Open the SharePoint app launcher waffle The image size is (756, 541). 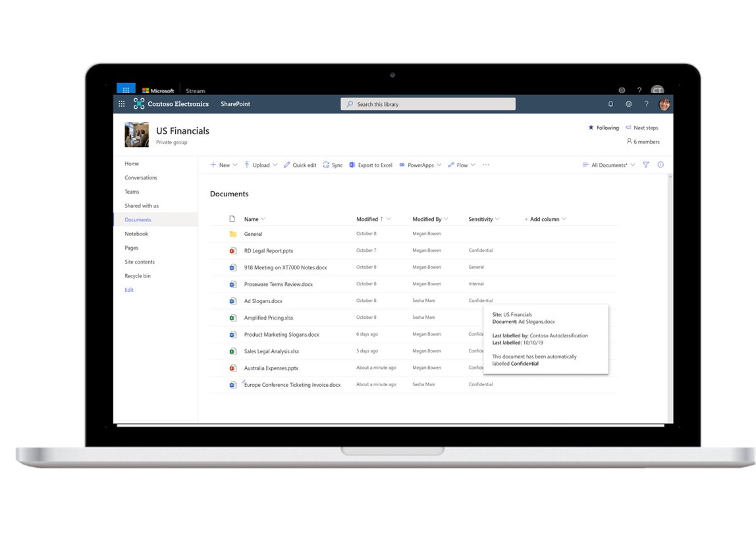[x=121, y=103]
